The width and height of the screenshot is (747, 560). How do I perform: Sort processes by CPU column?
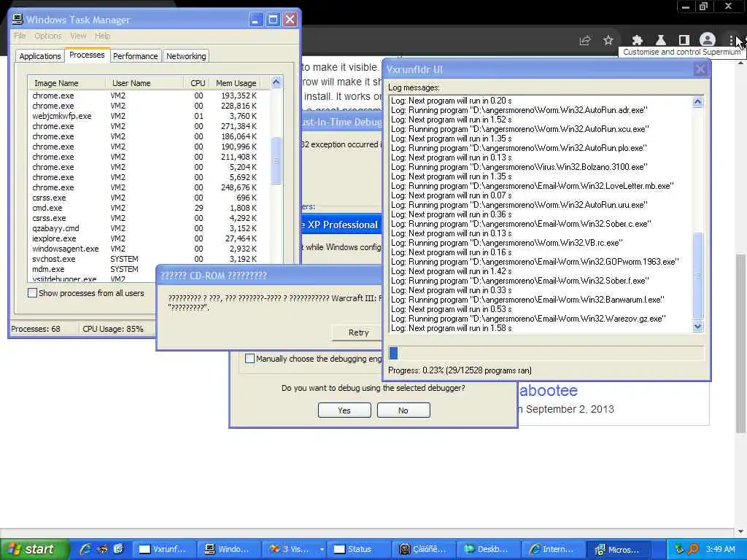coord(197,83)
